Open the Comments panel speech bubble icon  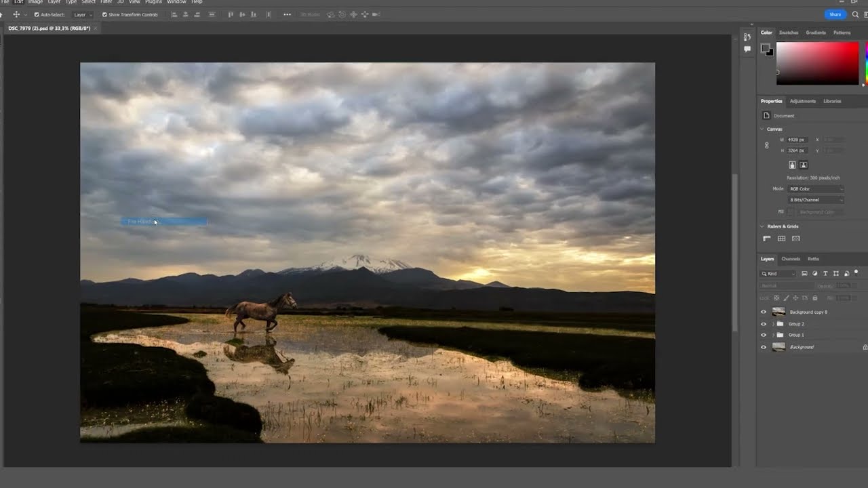pyautogui.click(x=747, y=49)
